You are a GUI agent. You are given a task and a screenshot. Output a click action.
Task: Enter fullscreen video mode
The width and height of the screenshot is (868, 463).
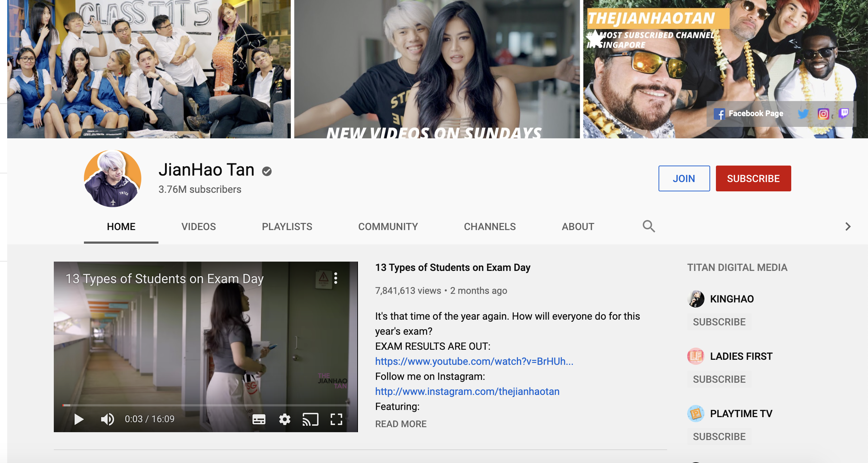[x=336, y=419]
